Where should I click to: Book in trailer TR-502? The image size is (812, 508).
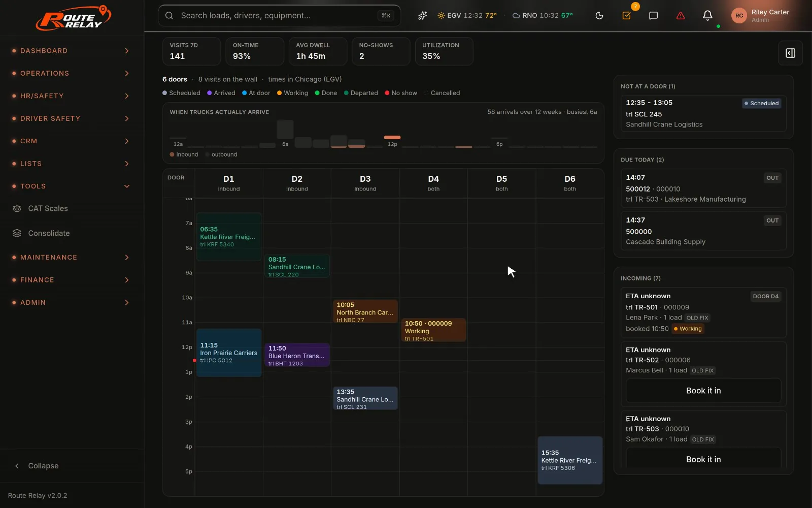[x=703, y=391]
